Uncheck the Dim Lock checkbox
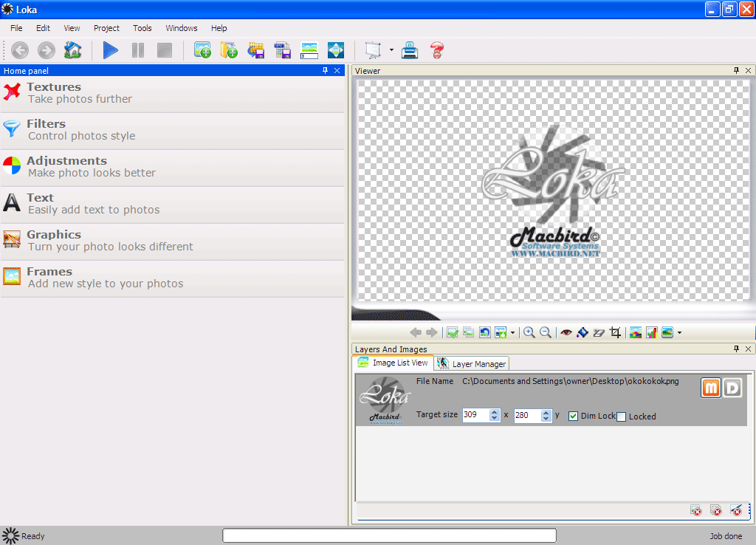Viewport: 756px width, 545px height. [574, 416]
